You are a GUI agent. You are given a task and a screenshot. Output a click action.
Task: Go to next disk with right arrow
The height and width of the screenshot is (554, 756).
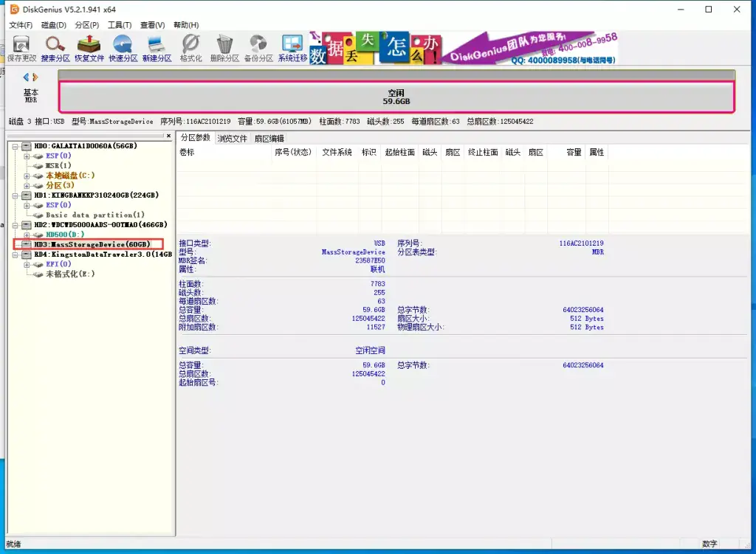click(35, 77)
